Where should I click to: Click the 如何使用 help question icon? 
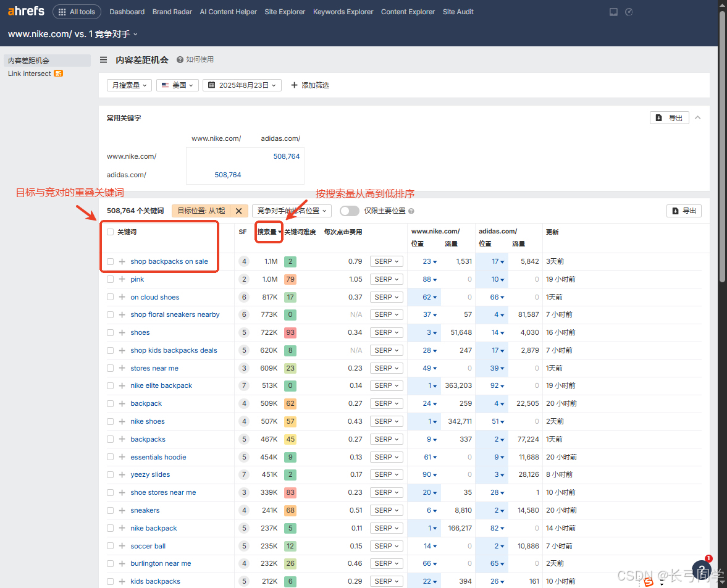tap(180, 59)
